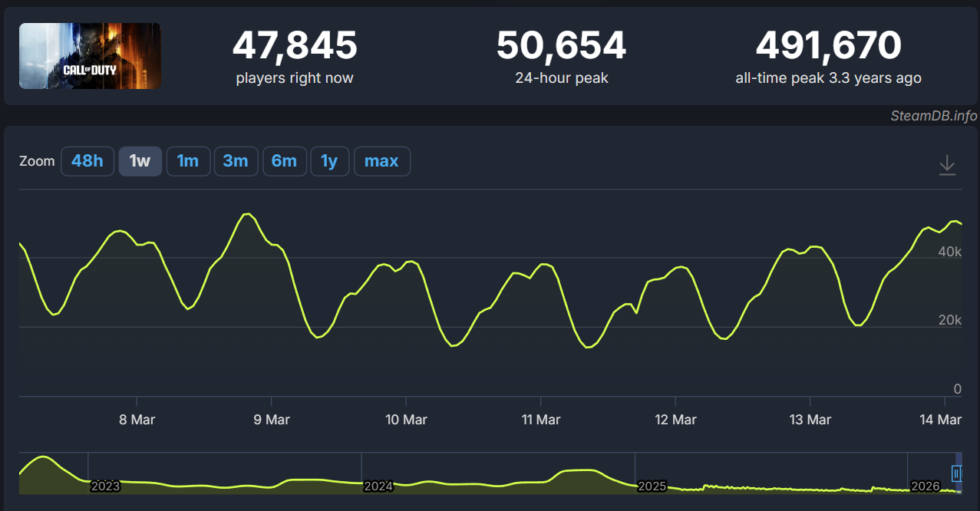This screenshot has height=511, width=980.
Task: Click the chart download icon
Action: 947,165
